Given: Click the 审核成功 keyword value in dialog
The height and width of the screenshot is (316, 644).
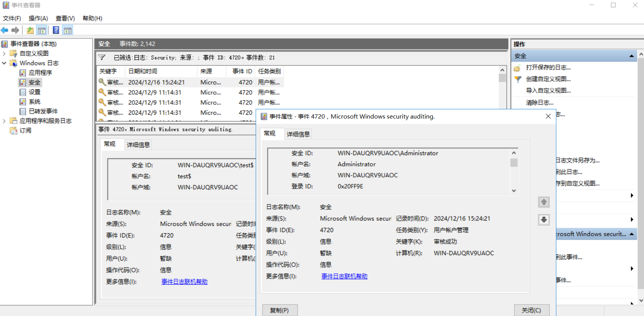Looking at the screenshot, I should pyautogui.click(x=445, y=242).
